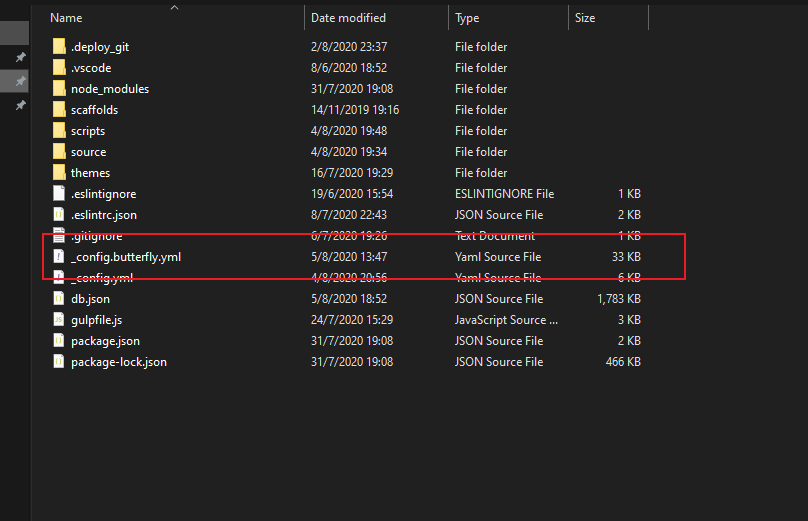Click the first pin icon in sidebar
Viewport: 808px width, 521px height.
pos(20,58)
